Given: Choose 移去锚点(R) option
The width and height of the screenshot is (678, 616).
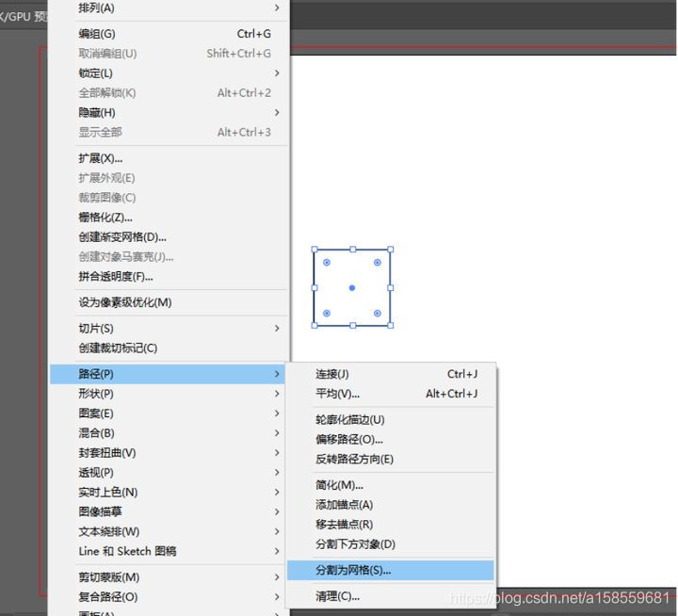Looking at the screenshot, I should (x=391, y=525).
